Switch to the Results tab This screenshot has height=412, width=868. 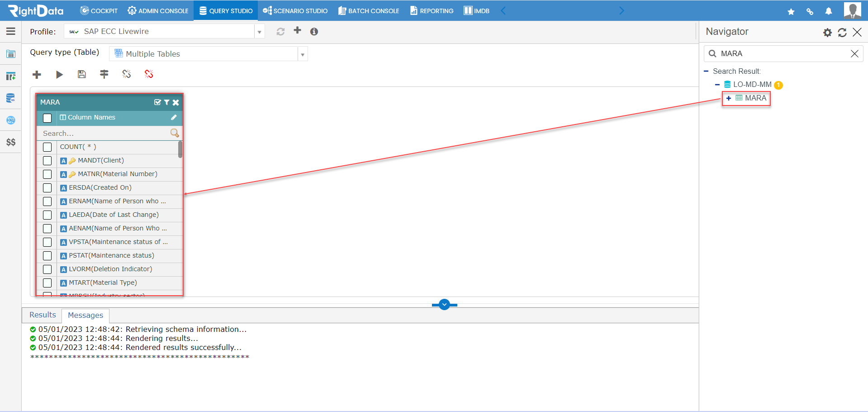click(42, 315)
